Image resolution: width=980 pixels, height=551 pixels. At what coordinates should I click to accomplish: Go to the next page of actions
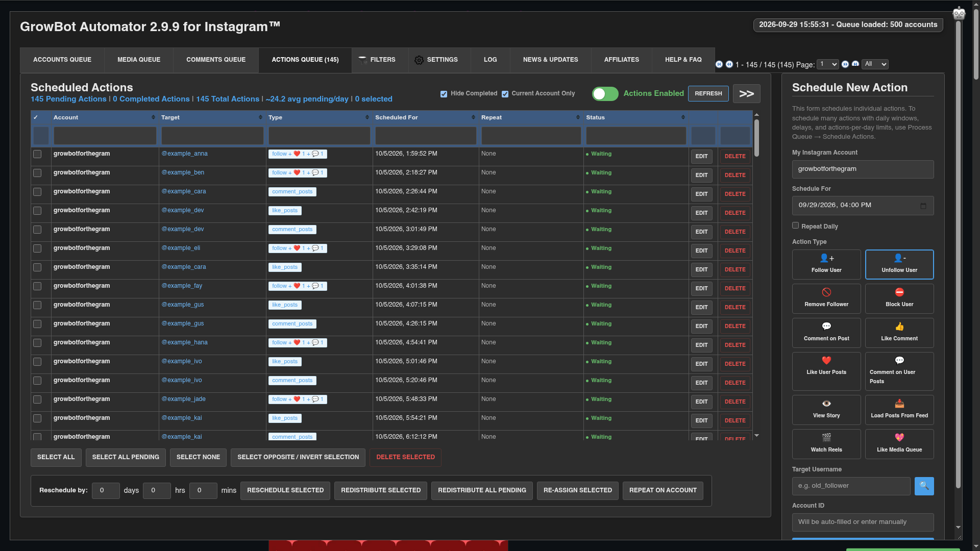click(845, 64)
